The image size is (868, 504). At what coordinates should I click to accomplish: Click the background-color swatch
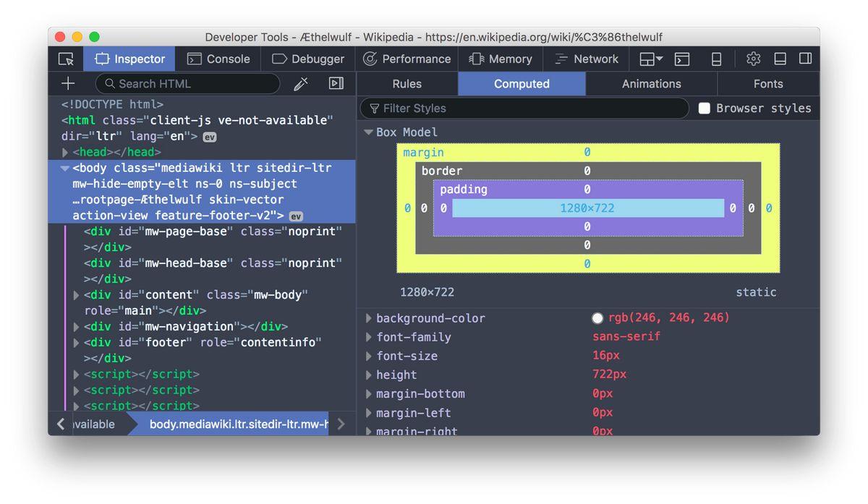click(597, 318)
